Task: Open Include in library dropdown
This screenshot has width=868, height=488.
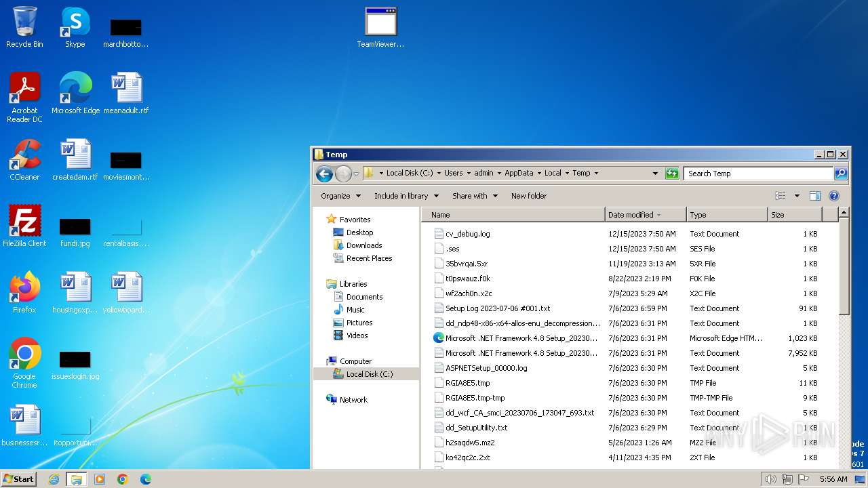Action: pos(406,196)
